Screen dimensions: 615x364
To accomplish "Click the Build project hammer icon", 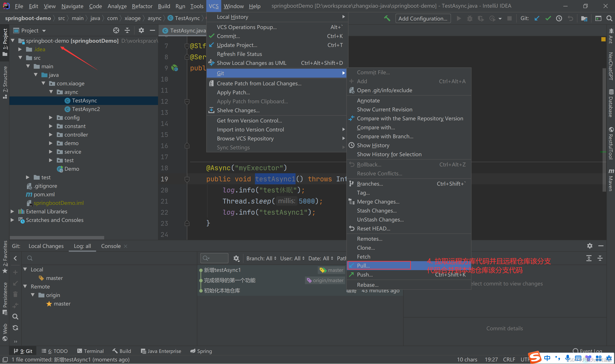I will (x=387, y=18).
